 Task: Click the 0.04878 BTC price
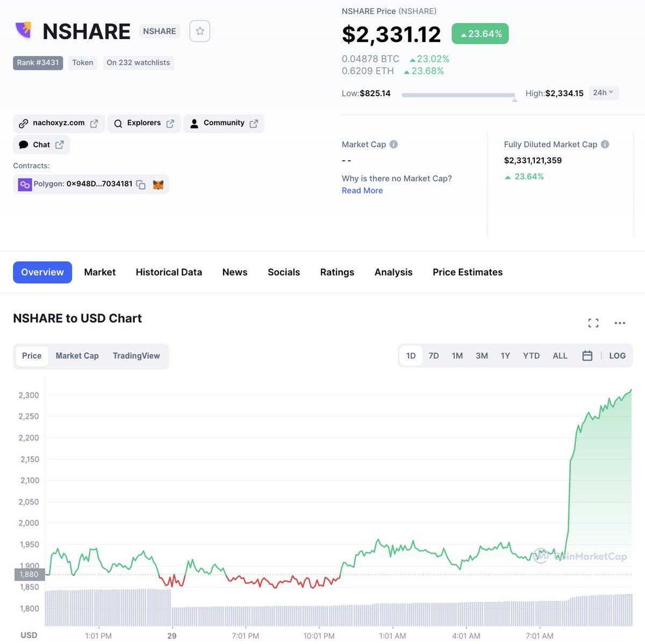[x=370, y=59]
